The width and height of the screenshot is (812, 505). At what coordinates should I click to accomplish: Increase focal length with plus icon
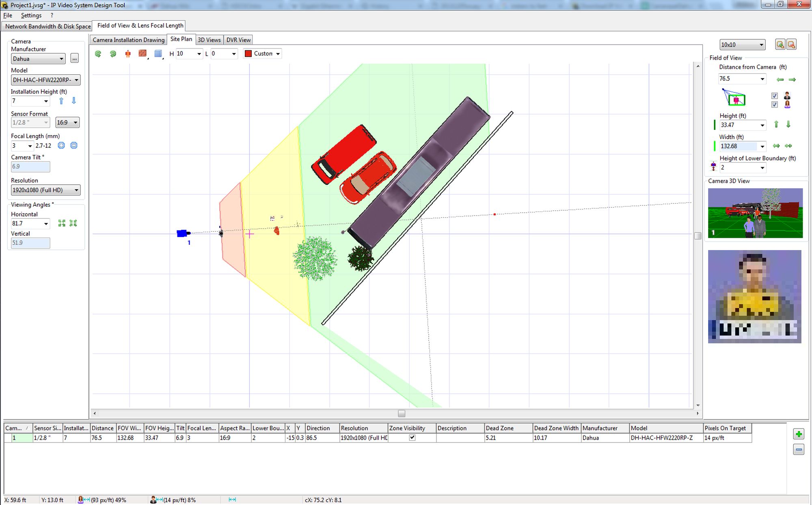(x=61, y=146)
